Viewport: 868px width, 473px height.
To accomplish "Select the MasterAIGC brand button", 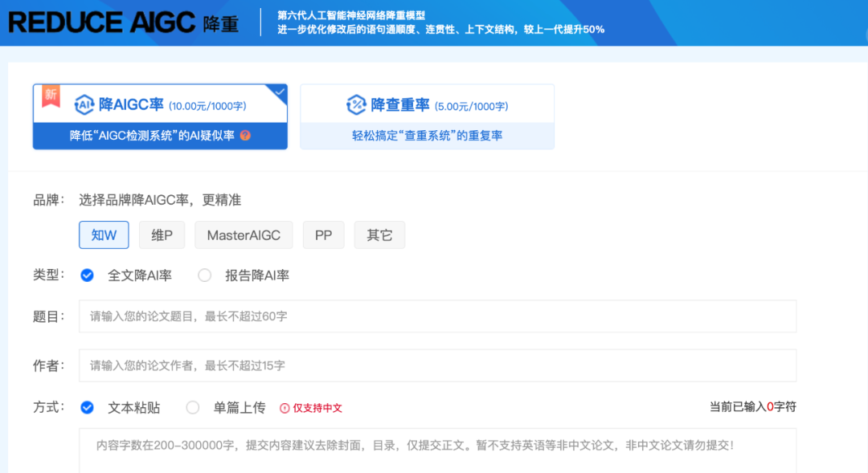I will [244, 234].
